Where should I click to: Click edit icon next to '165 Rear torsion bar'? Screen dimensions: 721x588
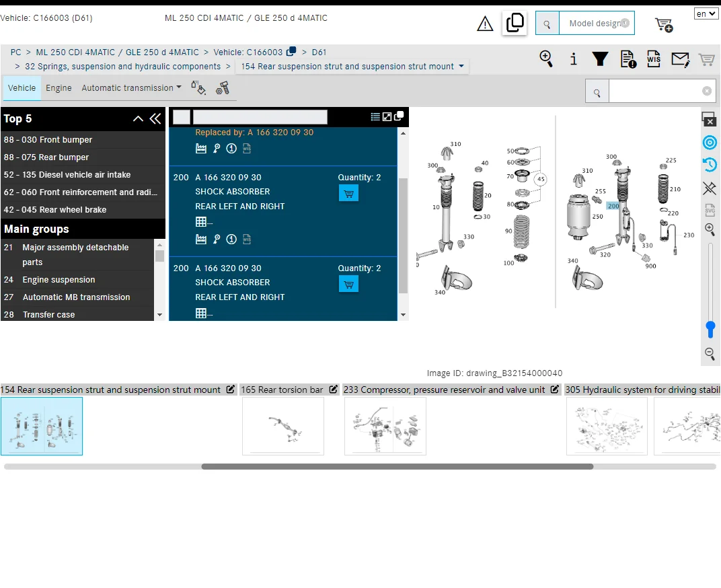[334, 390]
